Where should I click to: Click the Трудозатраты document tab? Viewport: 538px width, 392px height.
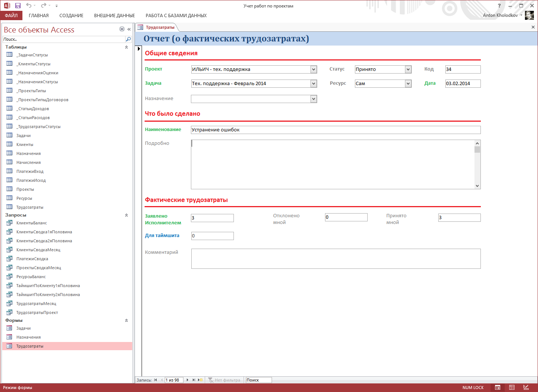[156, 27]
